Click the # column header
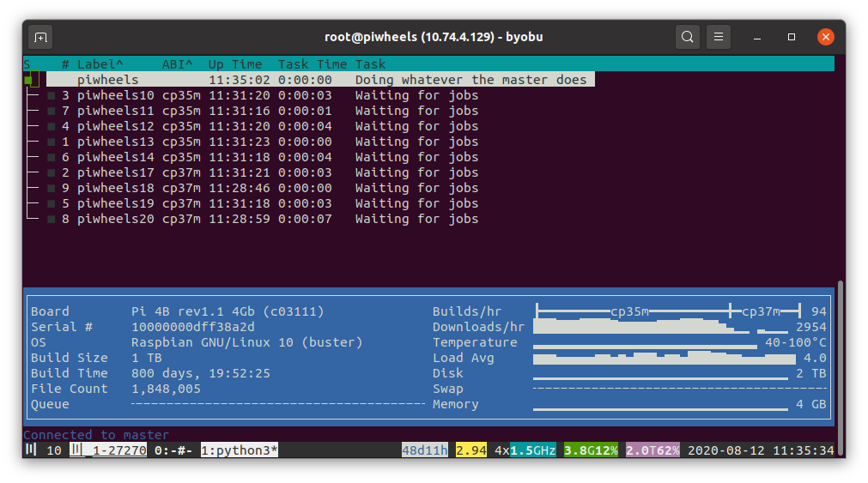868x483 pixels. point(65,64)
